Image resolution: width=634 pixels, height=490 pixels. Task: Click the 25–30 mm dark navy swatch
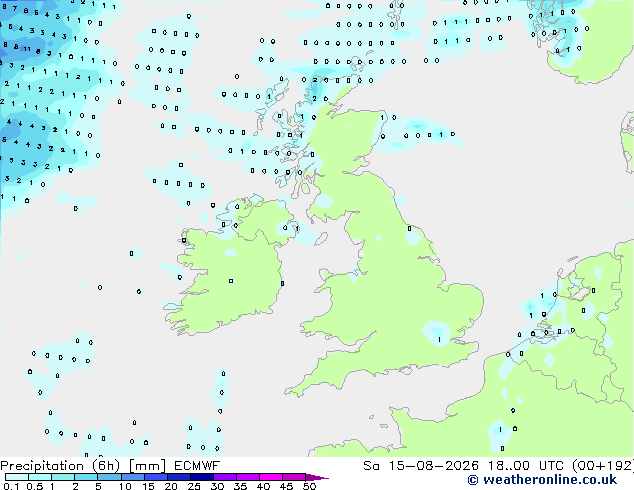tap(202, 477)
